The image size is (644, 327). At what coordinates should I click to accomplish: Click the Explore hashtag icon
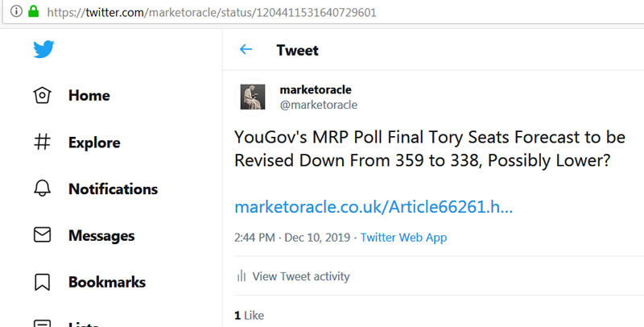pyautogui.click(x=43, y=143)
